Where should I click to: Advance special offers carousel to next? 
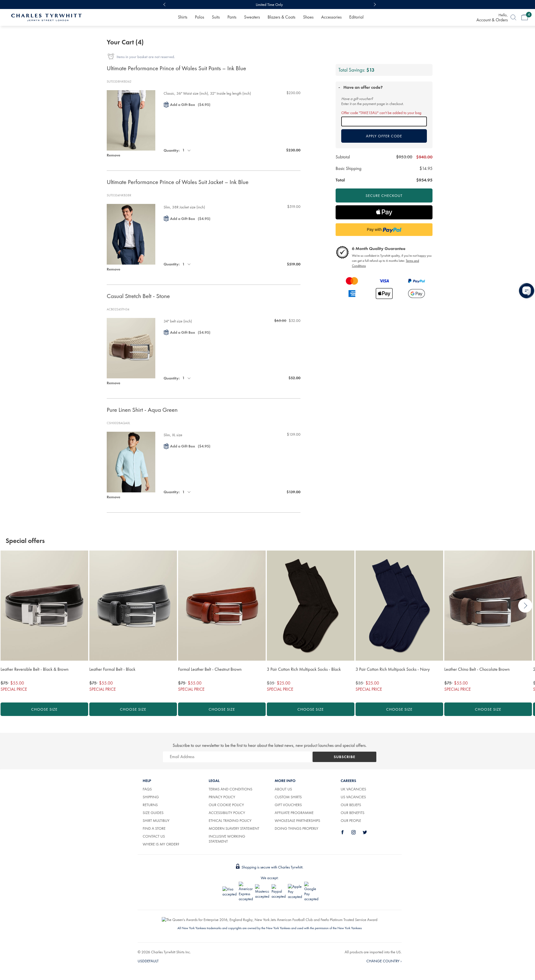[525, 605]
